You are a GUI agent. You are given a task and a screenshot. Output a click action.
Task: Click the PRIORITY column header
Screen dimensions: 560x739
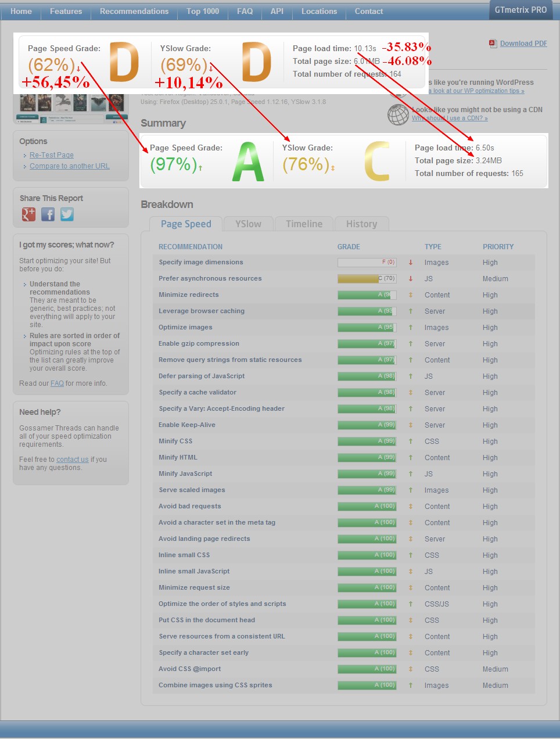coord(498,247)
